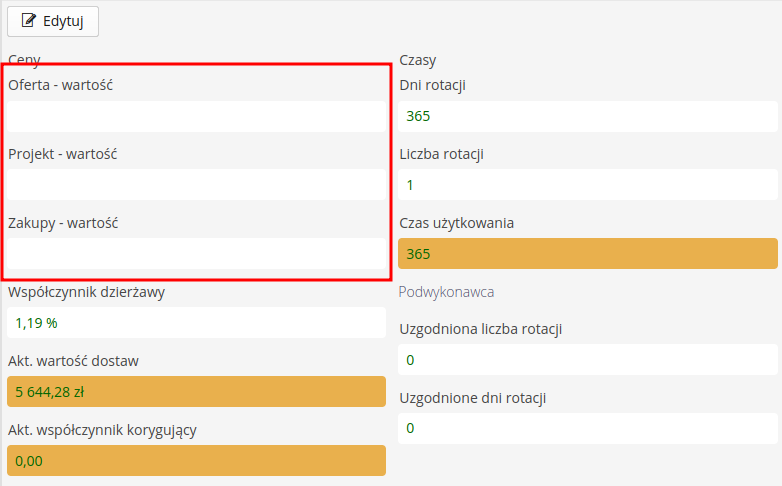Click the Dni rotacji value field
The height and width of the screenshot is (486, 782).
[587, 116]
